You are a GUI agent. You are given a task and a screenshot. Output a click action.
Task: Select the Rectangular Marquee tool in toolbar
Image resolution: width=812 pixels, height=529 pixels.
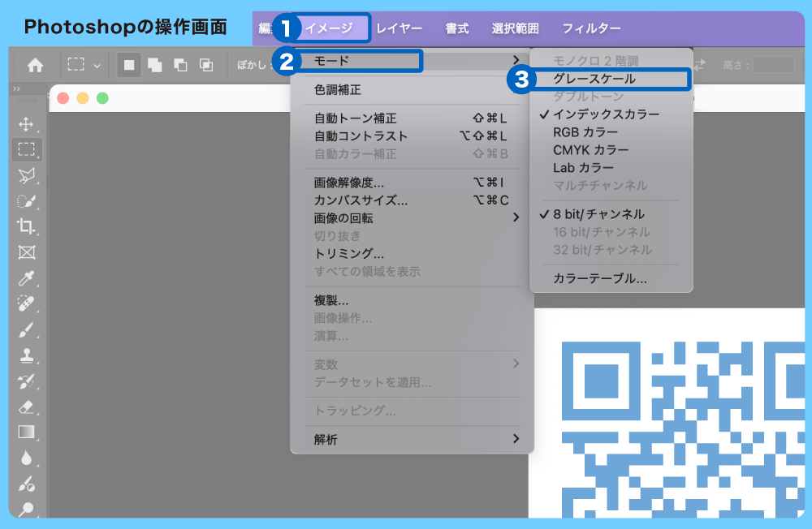click(x=27, y=149)
